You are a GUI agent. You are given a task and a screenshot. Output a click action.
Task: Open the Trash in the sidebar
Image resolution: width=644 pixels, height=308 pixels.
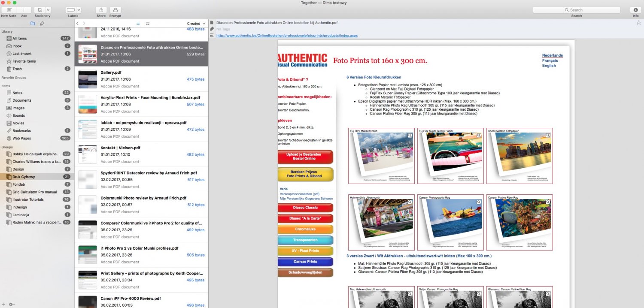click(x=36, y=69)
